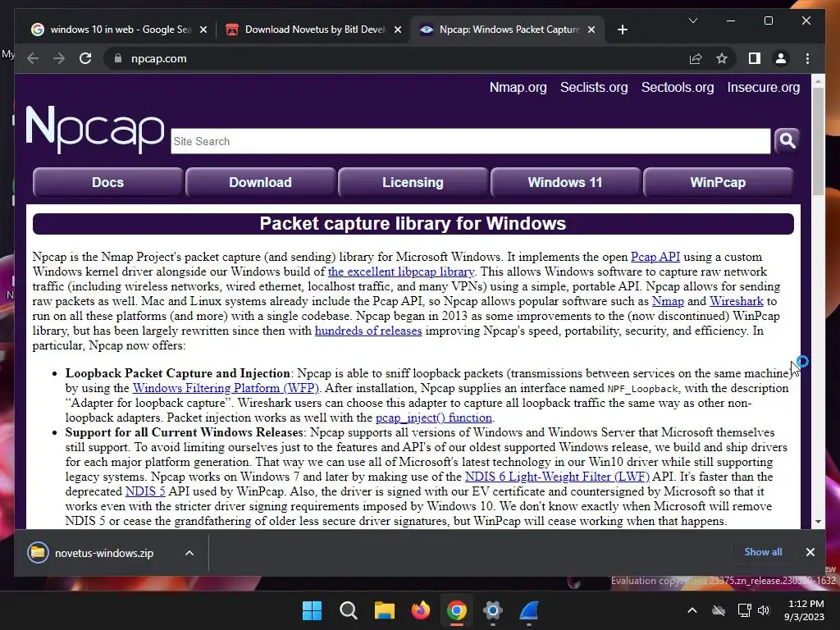Open Settings gear in taskbar
Image resolution: width=840 pixels, height=630 pixels.
tap(492, 610)
